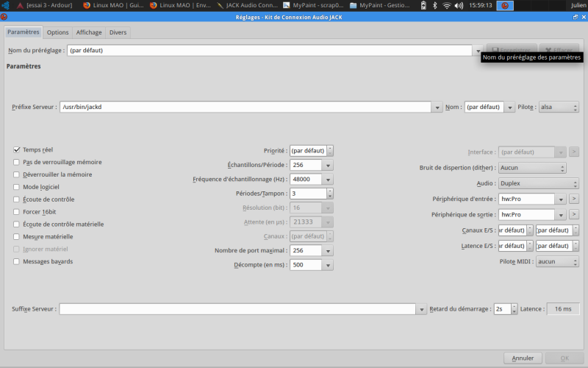Enable Messages bavards checkbox
This screenshot has width=588, height=368.
click(16, 261)
